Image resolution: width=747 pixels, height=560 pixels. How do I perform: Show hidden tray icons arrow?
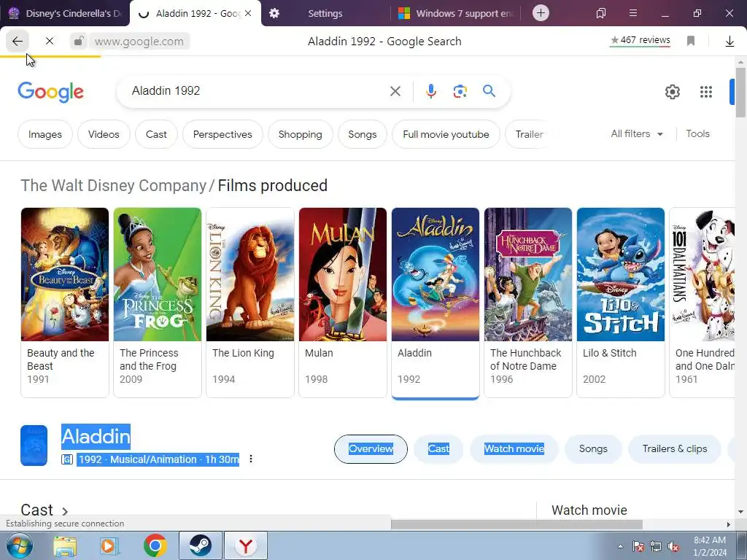620,546
